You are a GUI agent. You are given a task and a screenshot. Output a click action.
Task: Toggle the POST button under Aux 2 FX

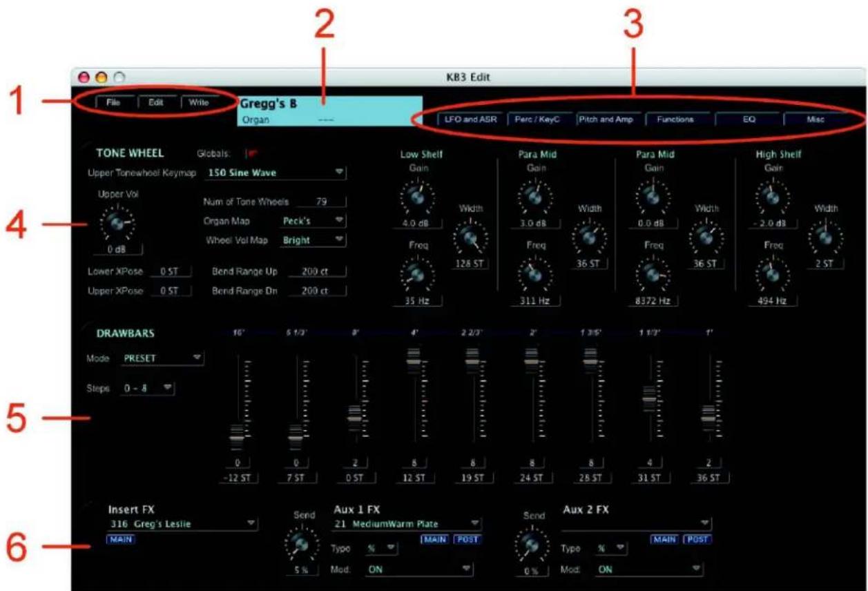(697, 539)
